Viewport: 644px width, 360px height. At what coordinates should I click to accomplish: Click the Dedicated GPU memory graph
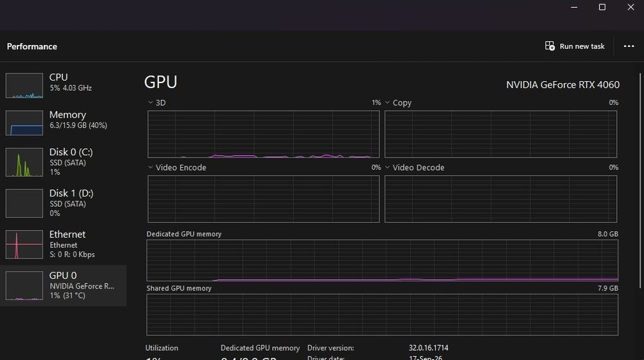(382, 261)
